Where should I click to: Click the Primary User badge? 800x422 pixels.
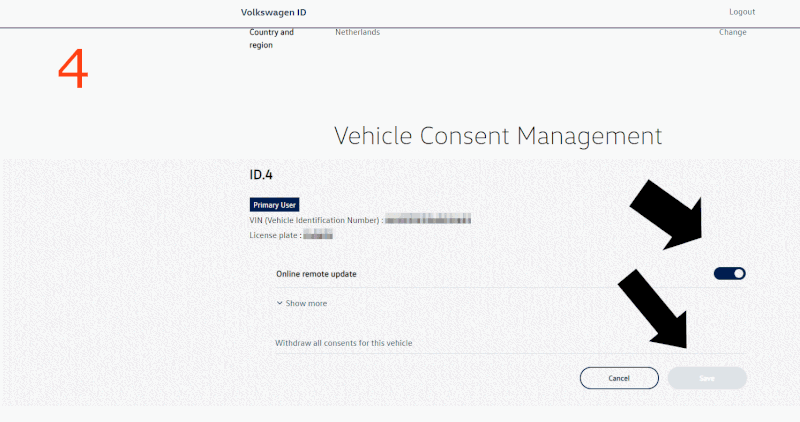click(x=274, y=205)
